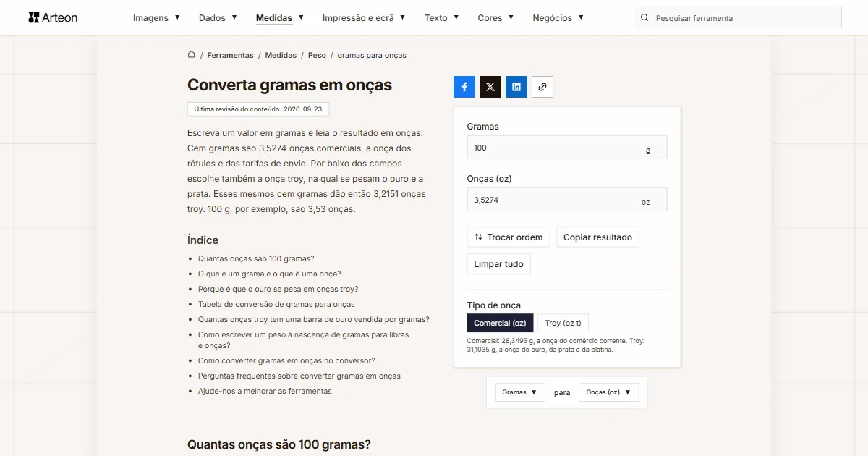868x456 pixels.
Task: Focus the Onças (oz) input field
Action: (x=567, y=200)
